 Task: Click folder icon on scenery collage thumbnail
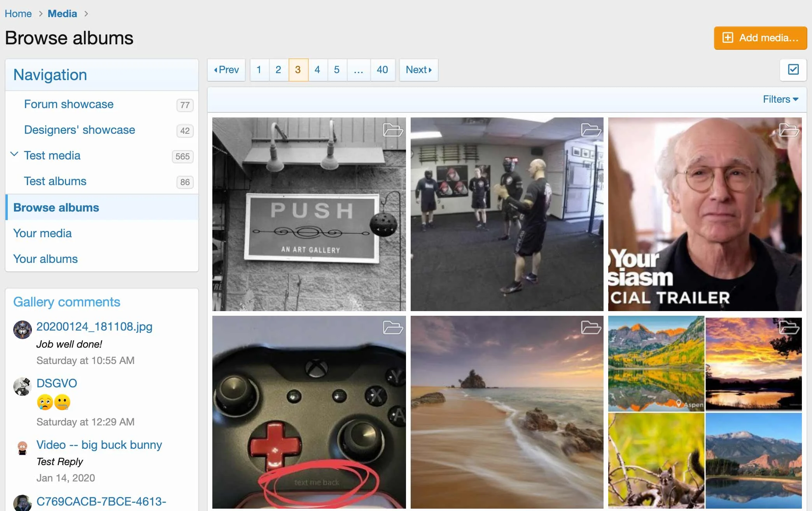click(789, 328)
